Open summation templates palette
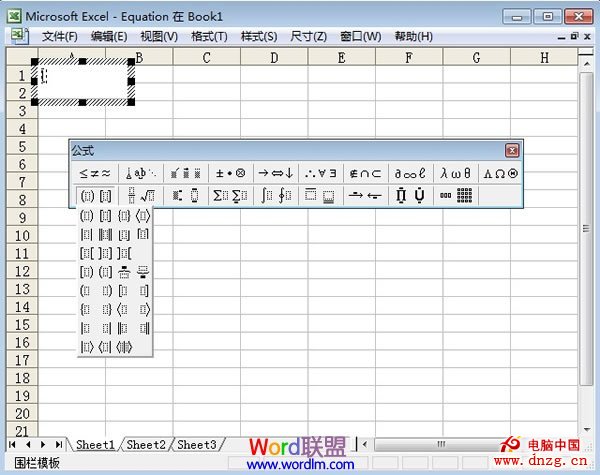This screenshot has height=475, width=600. (230, 196)
